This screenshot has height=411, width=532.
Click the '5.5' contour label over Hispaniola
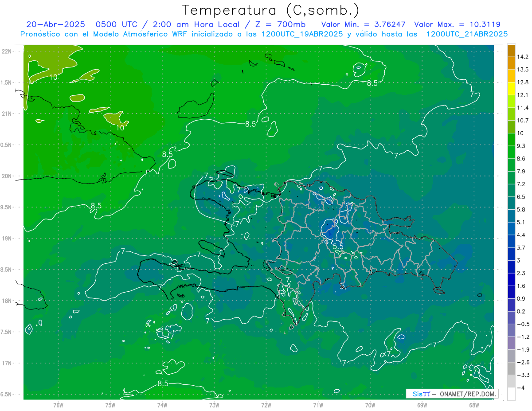point(339,247)
